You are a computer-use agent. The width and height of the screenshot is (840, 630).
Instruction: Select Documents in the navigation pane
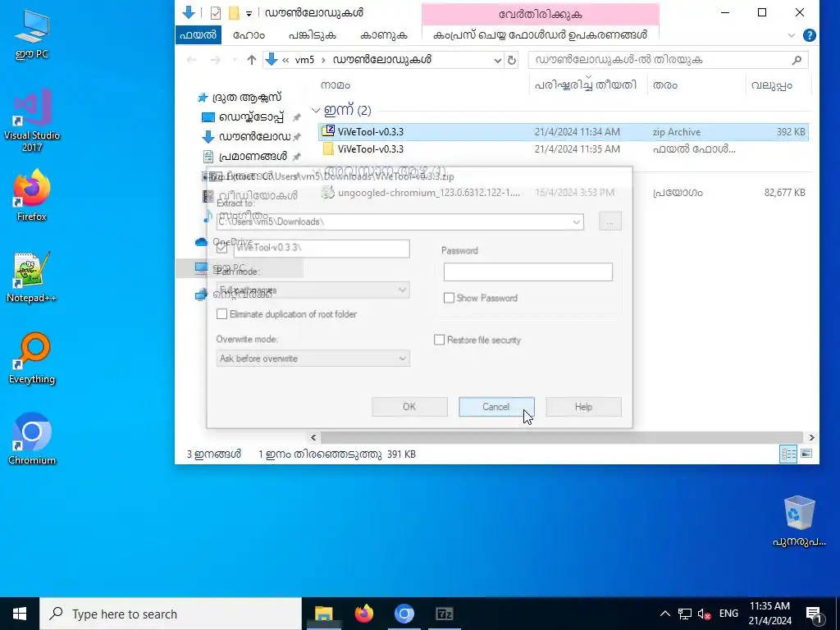click(251, 157)
